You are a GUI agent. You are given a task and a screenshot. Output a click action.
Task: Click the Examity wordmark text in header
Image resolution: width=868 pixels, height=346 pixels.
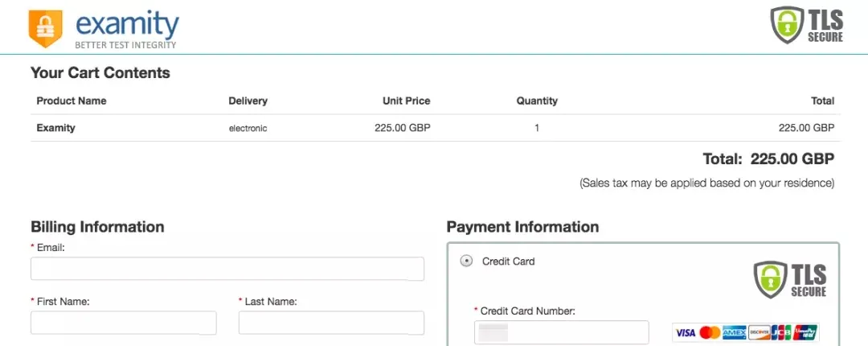pos(127,27)
